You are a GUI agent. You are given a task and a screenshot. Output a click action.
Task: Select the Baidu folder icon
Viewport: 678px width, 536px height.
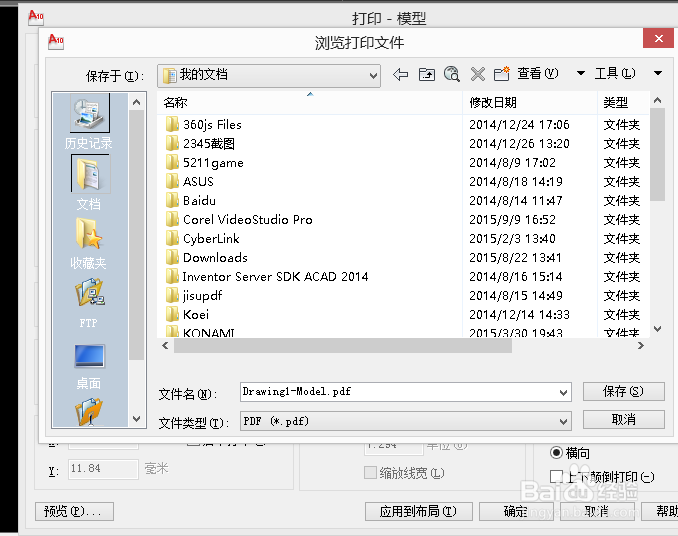172,201
